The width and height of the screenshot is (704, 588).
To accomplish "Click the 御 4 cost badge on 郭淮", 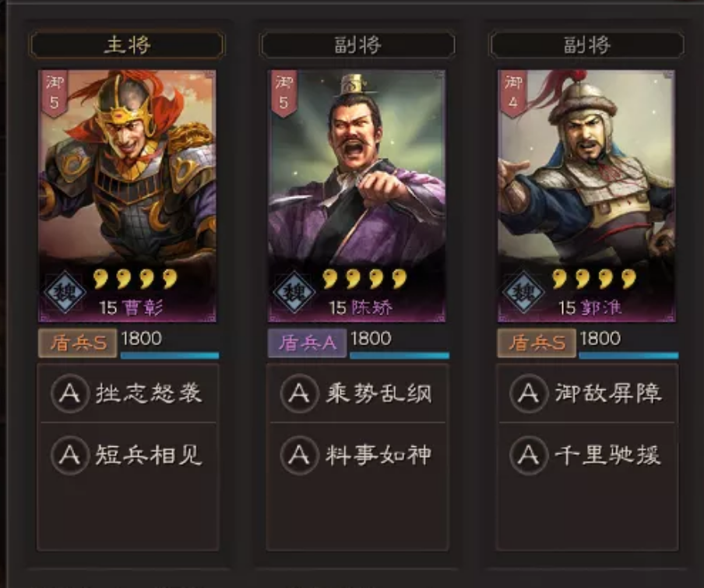I will [x=513, y=93].
